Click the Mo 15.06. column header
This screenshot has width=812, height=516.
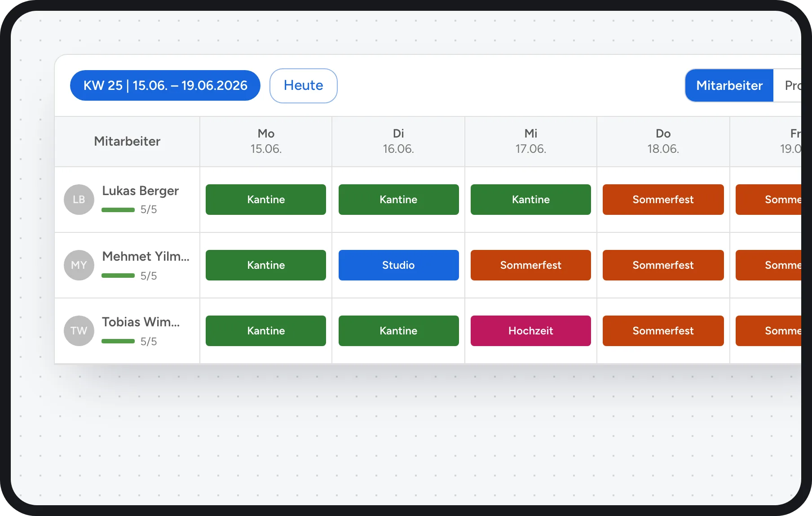[266, 141]
